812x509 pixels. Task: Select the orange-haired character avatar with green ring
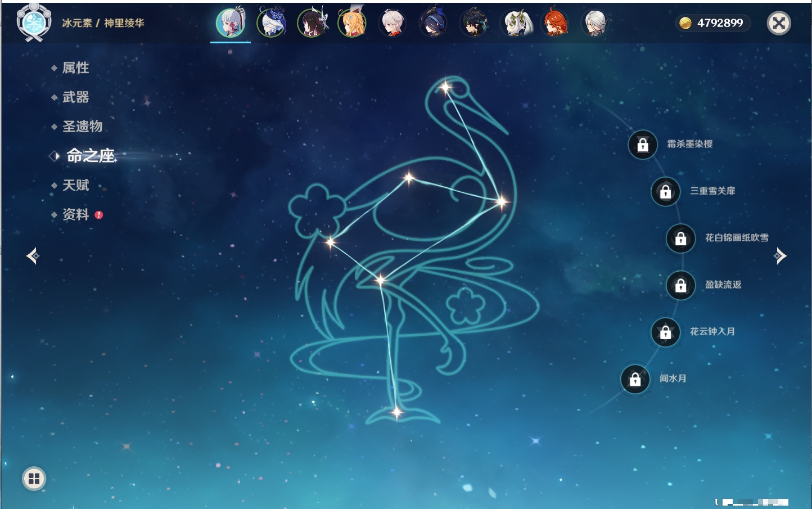(352, 24)
